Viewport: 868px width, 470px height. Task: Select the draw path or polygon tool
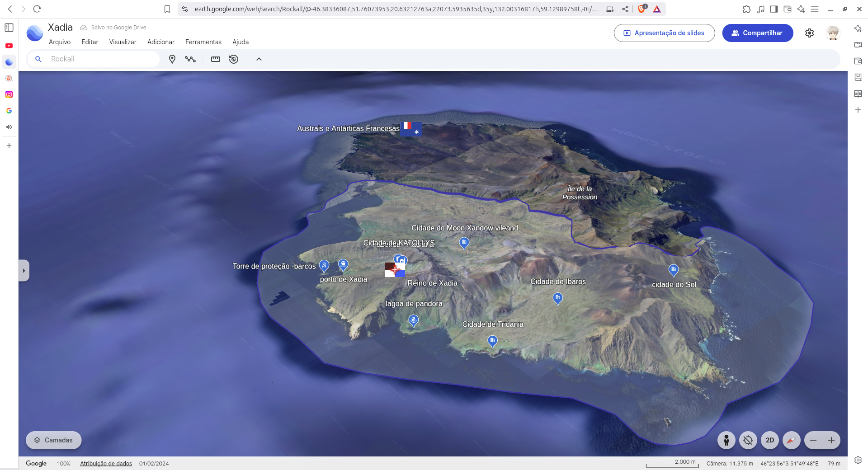click(x=190, y=59)
